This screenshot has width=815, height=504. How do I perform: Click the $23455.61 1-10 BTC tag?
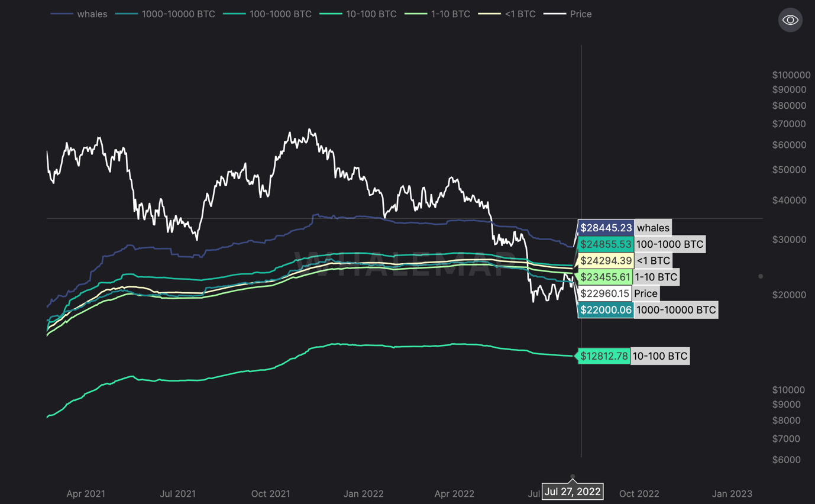tap(606, 277)
